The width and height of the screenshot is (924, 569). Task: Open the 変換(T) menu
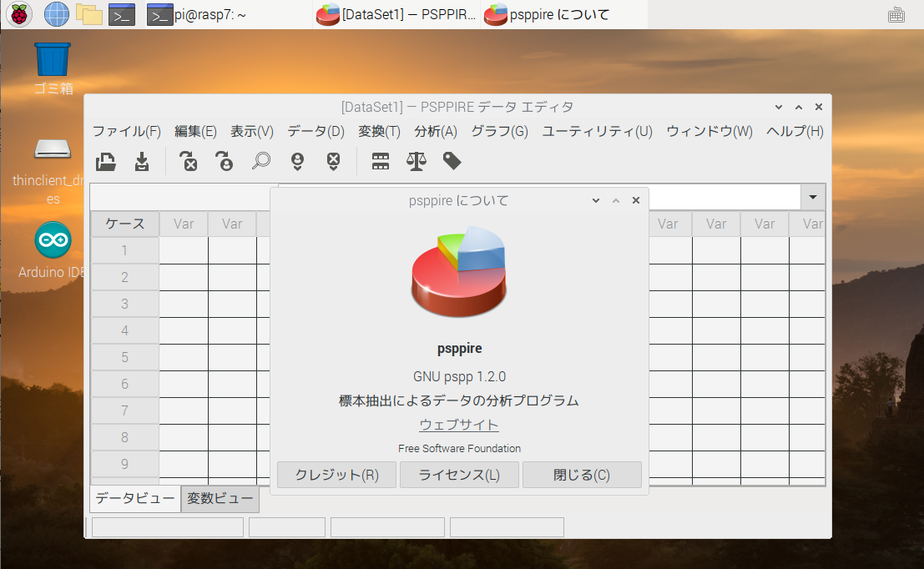pyautogui.click(x=380, y=131)
